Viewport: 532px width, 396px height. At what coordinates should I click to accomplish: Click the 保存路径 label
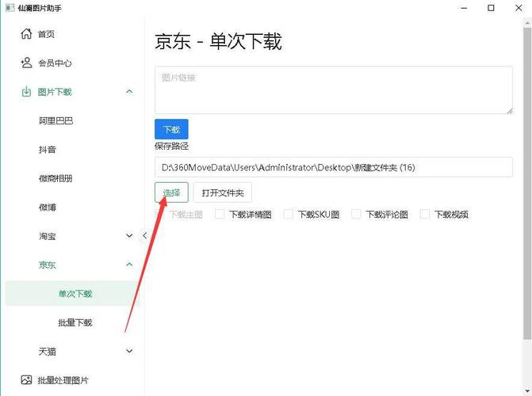tap(171, 147)
